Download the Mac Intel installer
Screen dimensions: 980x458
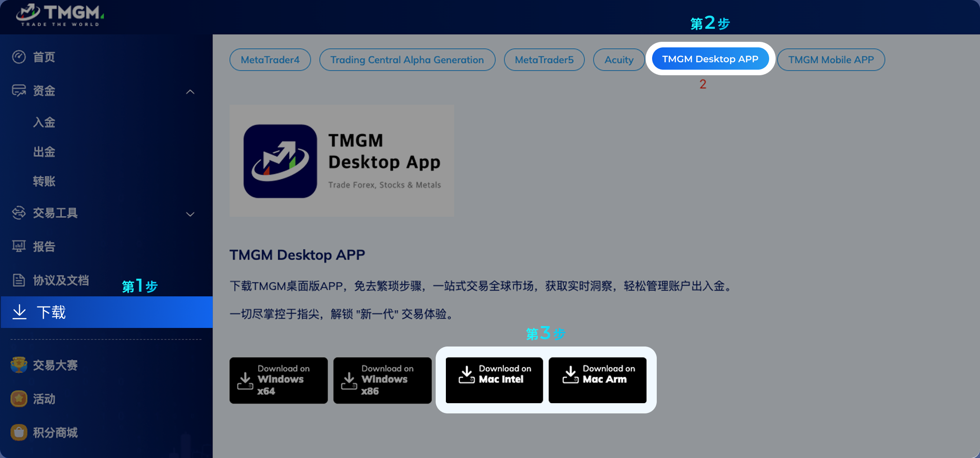click(494, 380)
